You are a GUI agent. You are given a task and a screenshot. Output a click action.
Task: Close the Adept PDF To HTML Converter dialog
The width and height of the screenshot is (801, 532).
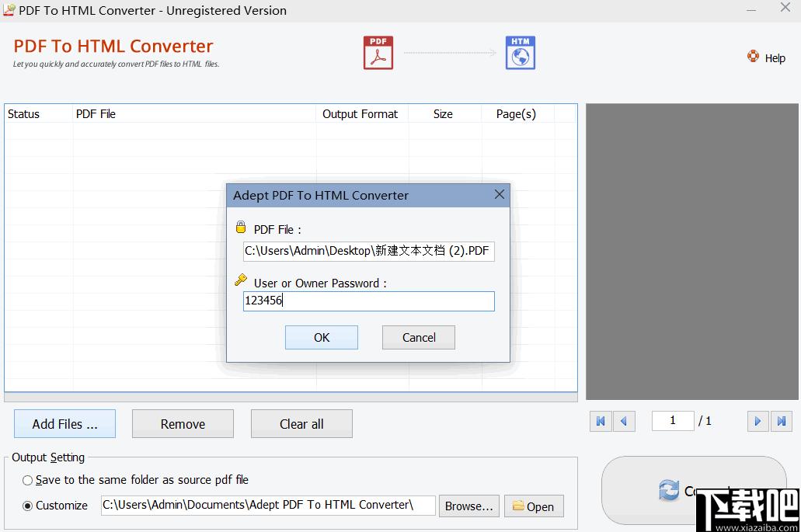[499, 194]
